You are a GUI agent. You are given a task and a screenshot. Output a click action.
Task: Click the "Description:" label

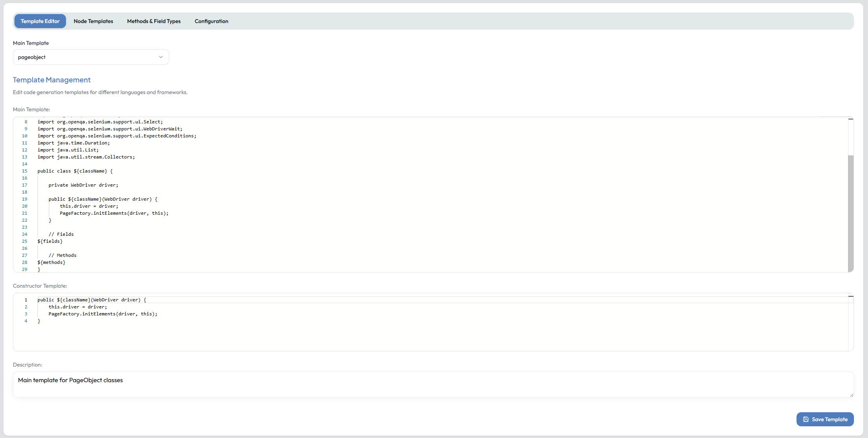pyautogui.click(x=27, y=365)
